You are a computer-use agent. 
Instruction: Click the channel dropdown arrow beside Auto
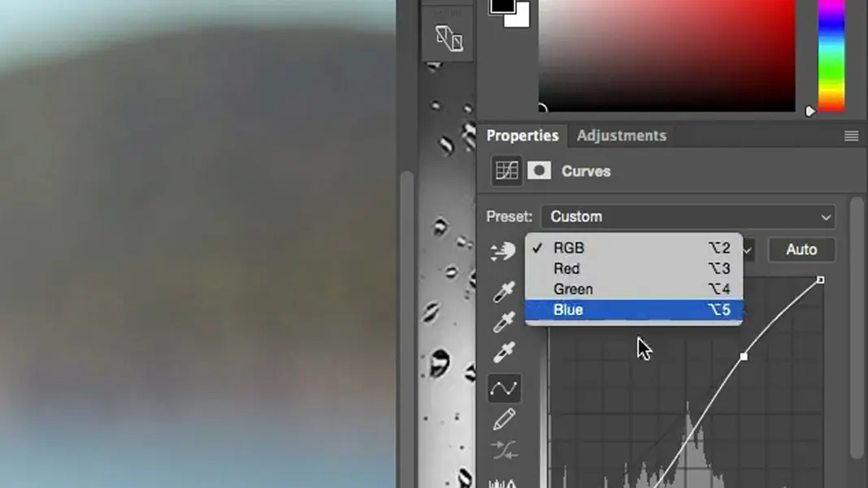click(748, 251)
